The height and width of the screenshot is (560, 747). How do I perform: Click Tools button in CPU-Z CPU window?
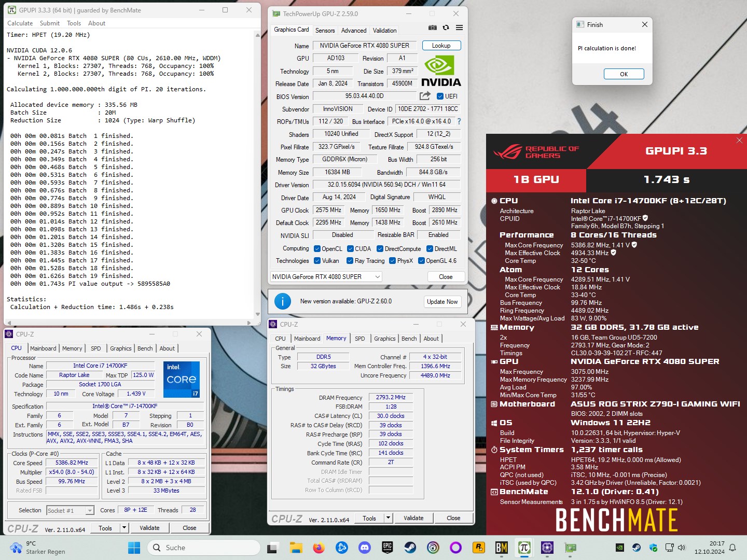pos(105,528)
